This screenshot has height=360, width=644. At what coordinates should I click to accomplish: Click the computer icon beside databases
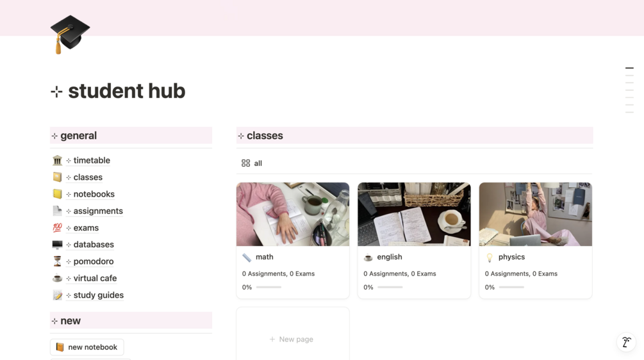(x=57, y=244)
